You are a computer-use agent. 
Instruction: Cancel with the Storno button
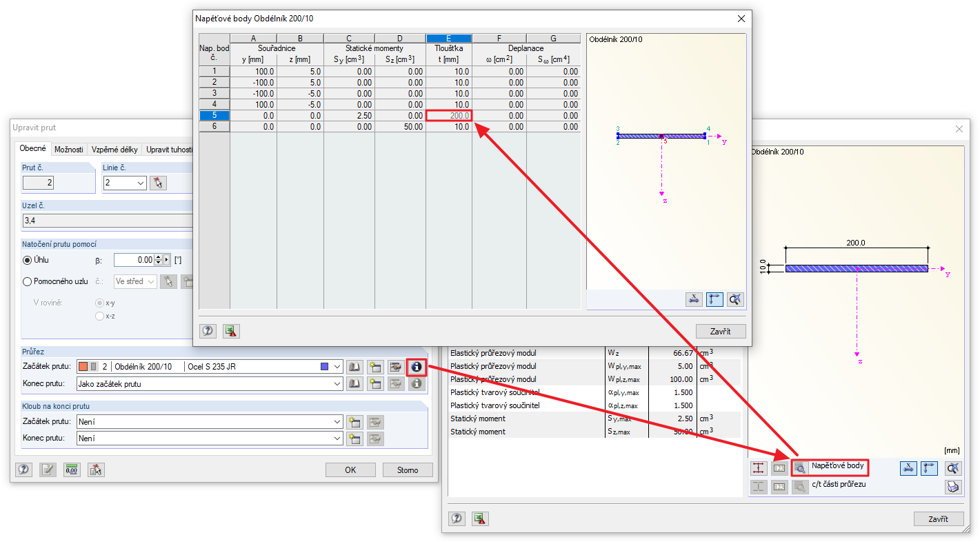408,470
